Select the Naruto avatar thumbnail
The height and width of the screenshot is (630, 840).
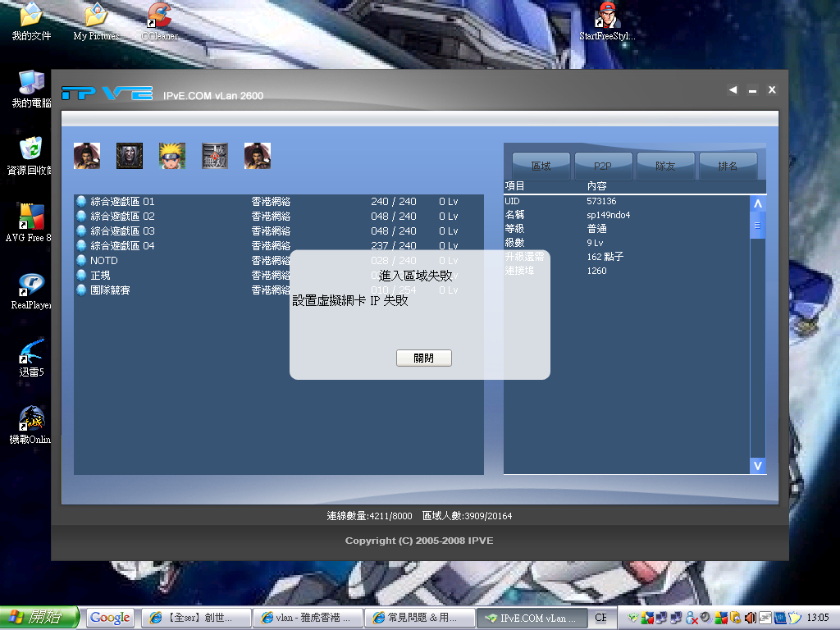[x=171, y=155]
